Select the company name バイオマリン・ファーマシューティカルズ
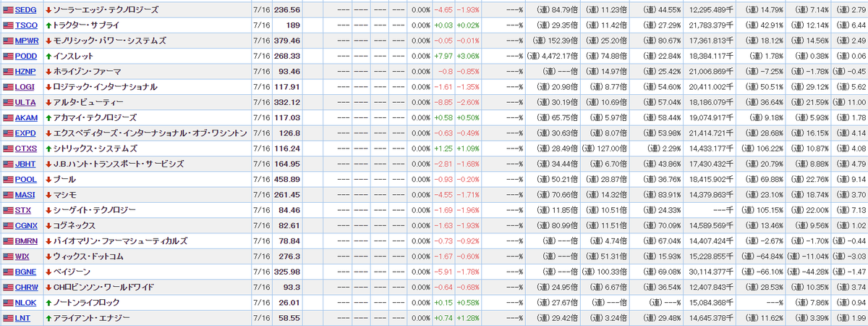 pos(120,241)
